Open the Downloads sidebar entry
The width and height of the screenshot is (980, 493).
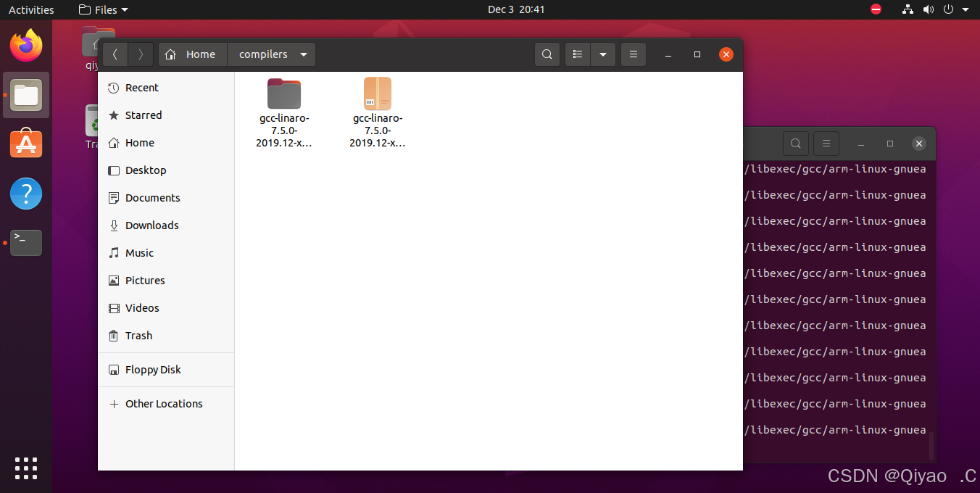[151, 225]
